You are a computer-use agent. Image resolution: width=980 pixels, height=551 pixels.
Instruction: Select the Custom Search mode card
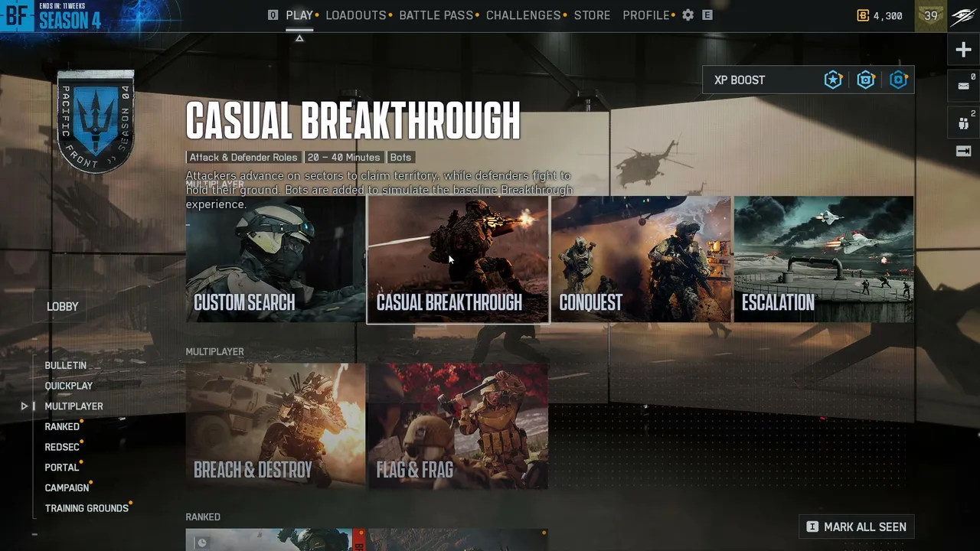[x=276, y=259]
